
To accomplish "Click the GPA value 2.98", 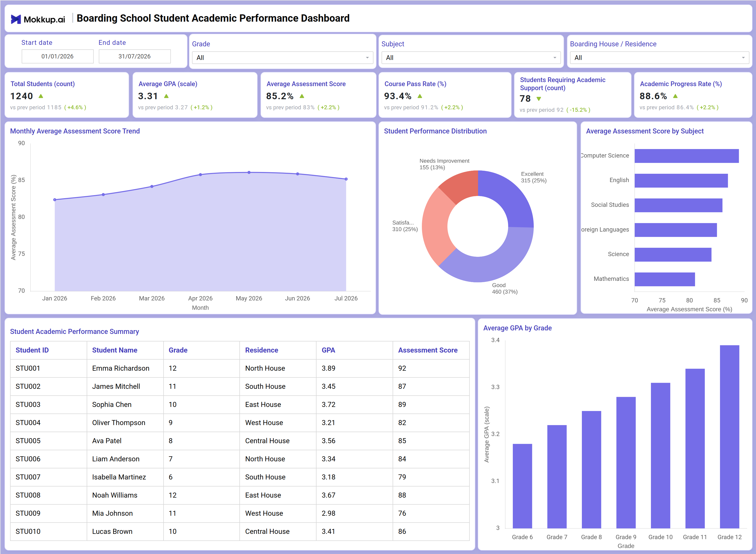I will point(329,513).
